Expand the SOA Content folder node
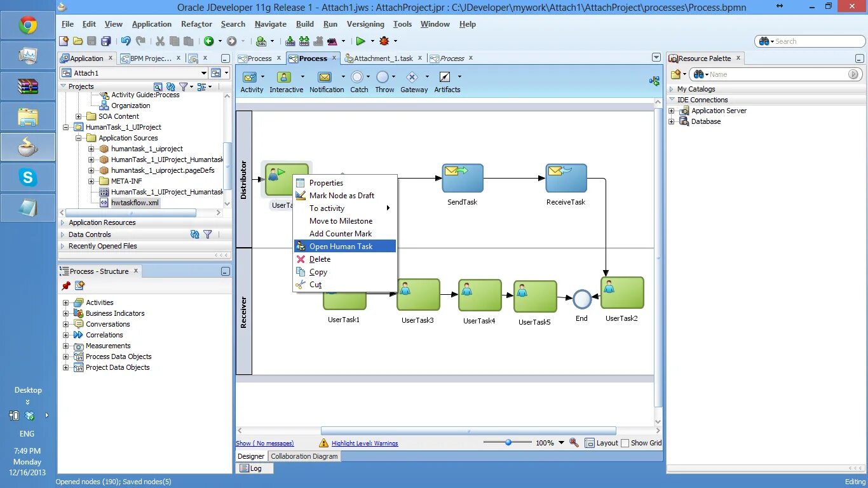 click(x=78, y=116)
